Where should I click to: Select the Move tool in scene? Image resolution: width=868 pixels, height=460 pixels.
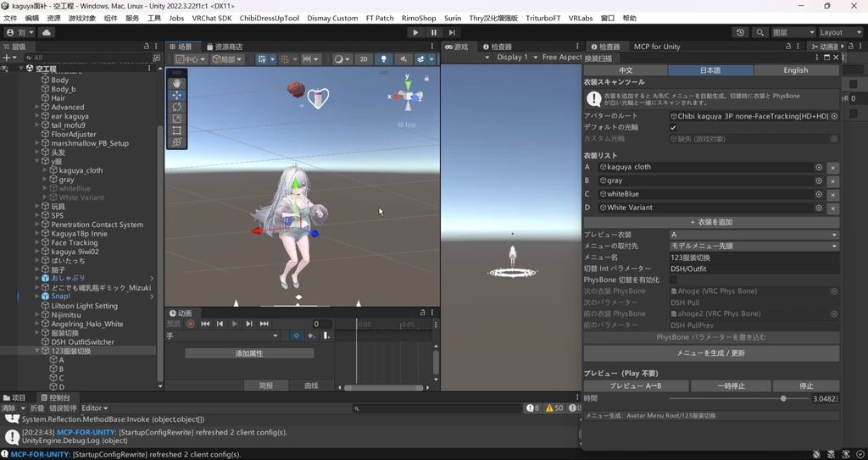click(176, 95)
